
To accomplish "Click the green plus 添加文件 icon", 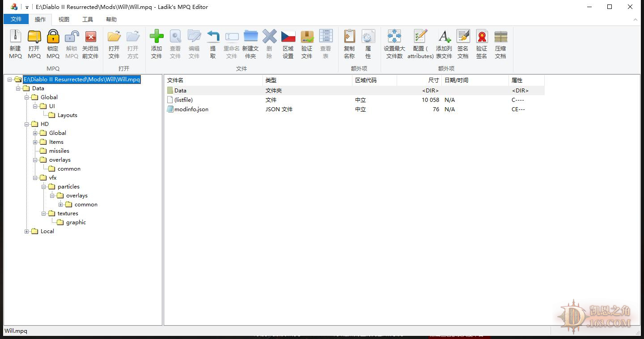I will point(157,37).
